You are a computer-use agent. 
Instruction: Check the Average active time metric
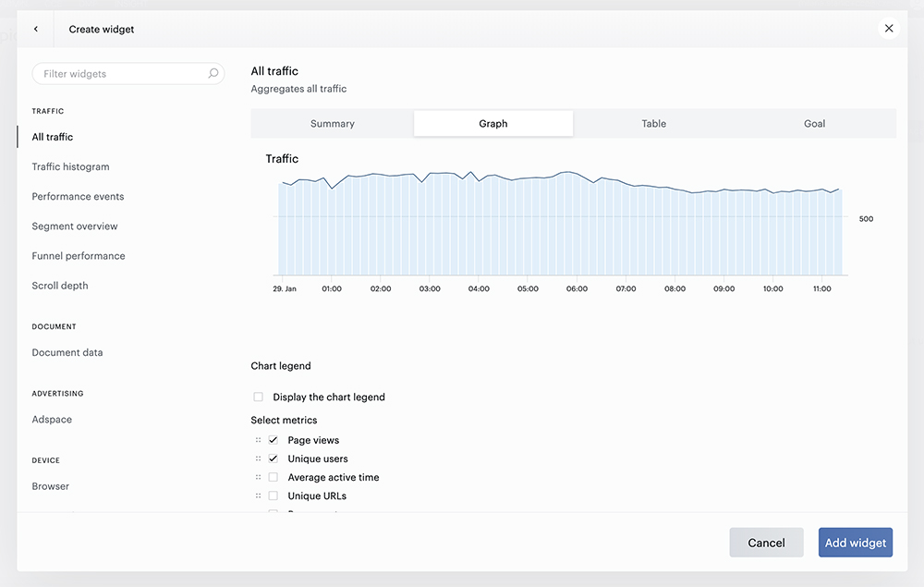click(273, 477)
